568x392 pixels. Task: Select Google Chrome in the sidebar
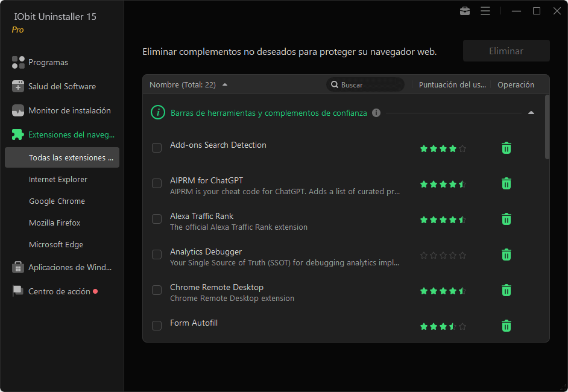57,201
